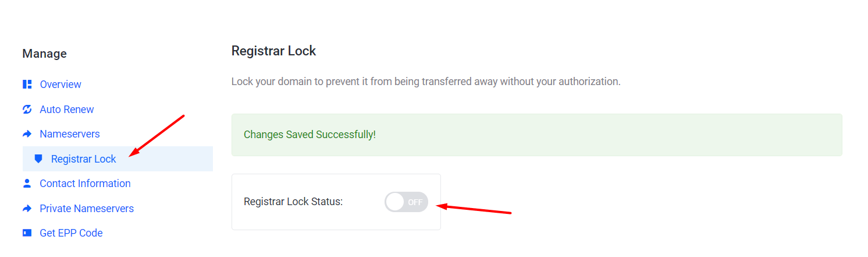Open the Nameservers menu entry

click(70, 134)
